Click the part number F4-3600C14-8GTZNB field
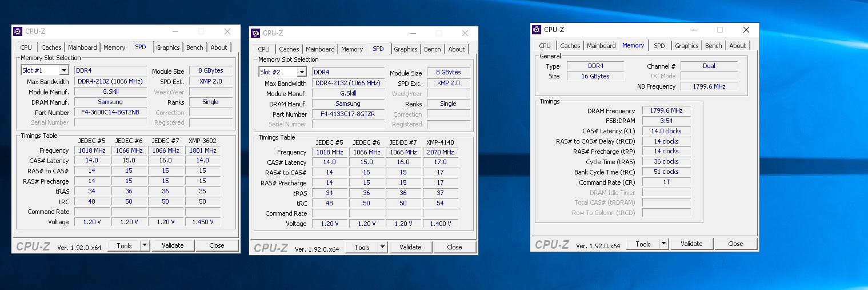 (x=110, y=112)
